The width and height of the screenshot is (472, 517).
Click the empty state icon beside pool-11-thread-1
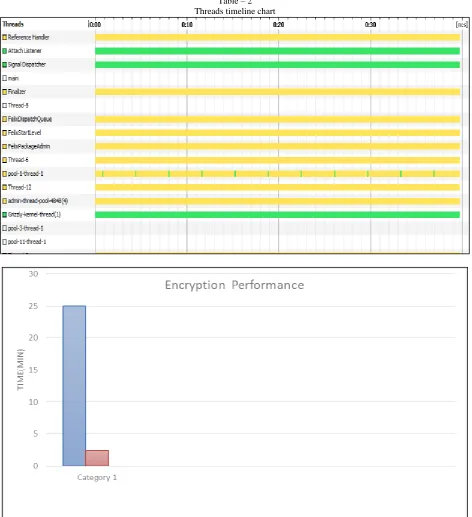[5, 242]
